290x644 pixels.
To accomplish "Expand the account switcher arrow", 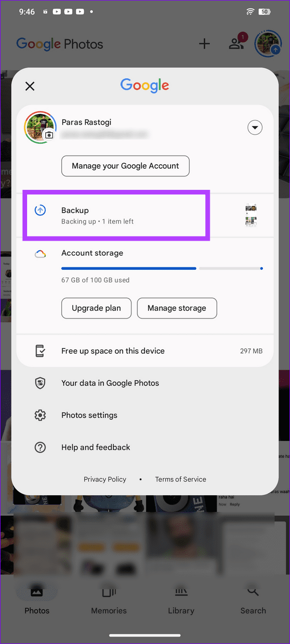I will point(255,128).
